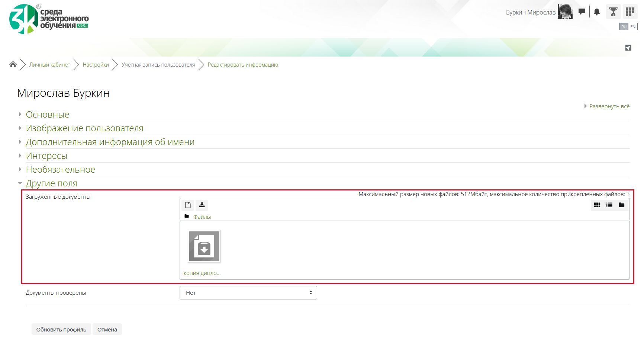Switch language to EN

[633, 27]
